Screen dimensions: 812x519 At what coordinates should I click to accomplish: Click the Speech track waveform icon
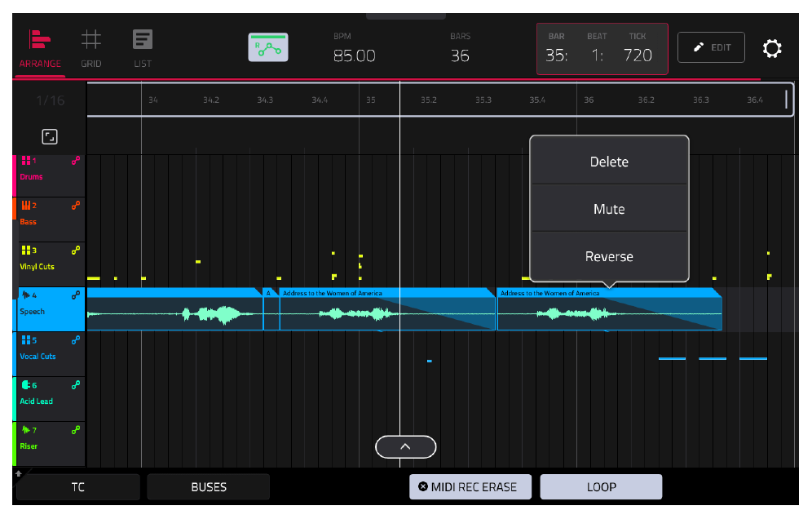26,295
